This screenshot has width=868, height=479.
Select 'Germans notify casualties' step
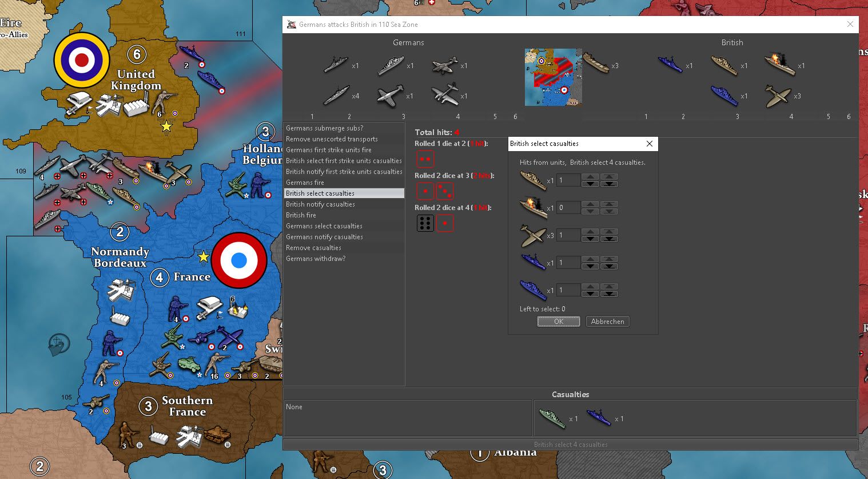[x=344, y=237]
